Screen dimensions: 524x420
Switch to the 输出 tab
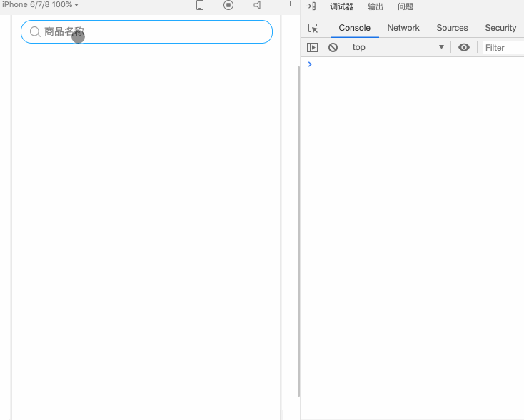coord(376,6)
